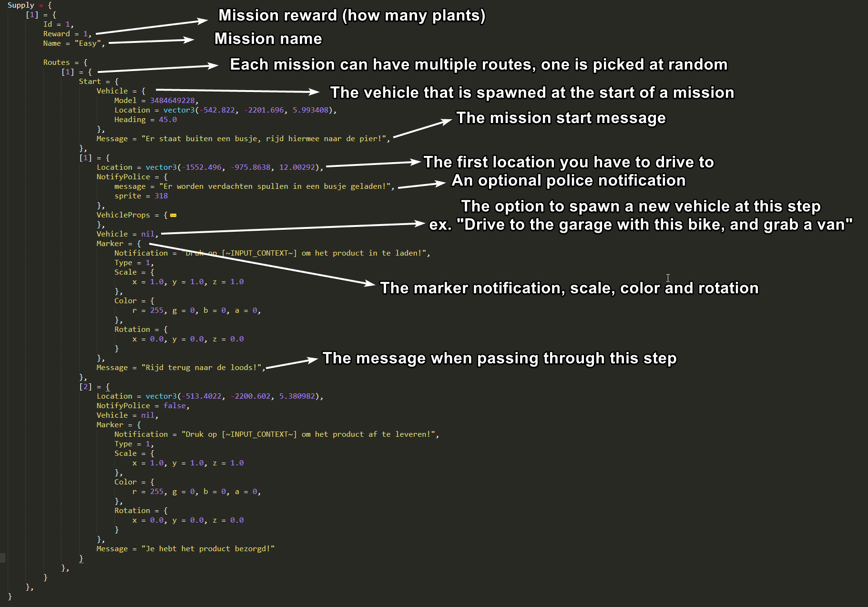Expand the folded VehicleProps code block marker
The image size is (868, 607).
[173, 215]
